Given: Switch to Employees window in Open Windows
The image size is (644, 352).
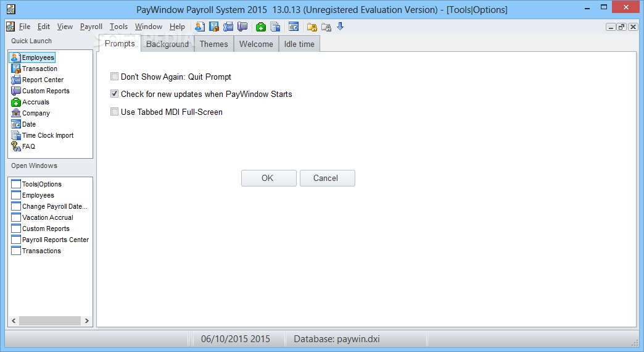Looking at the screenshot, I should [x=33, y=195].
